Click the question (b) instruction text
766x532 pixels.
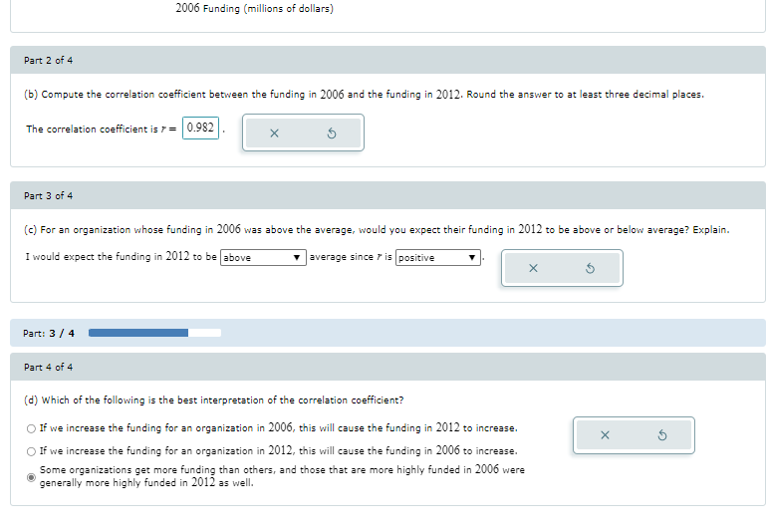tap(364, 95)
